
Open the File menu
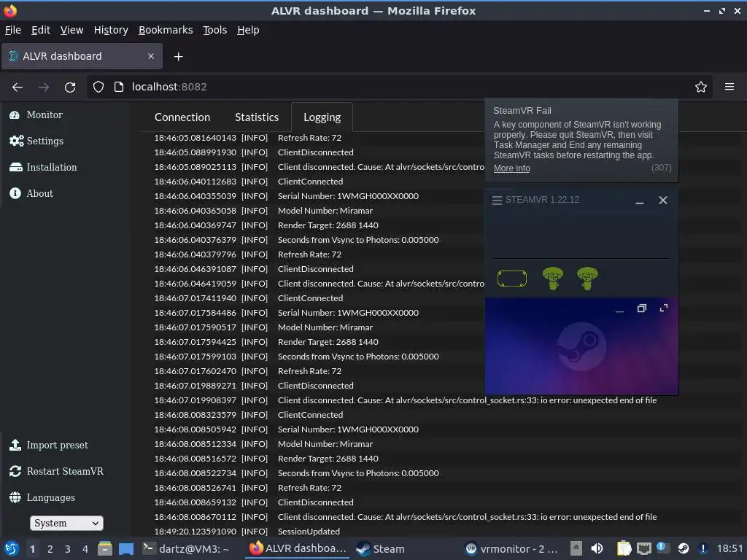coord(13,30)
